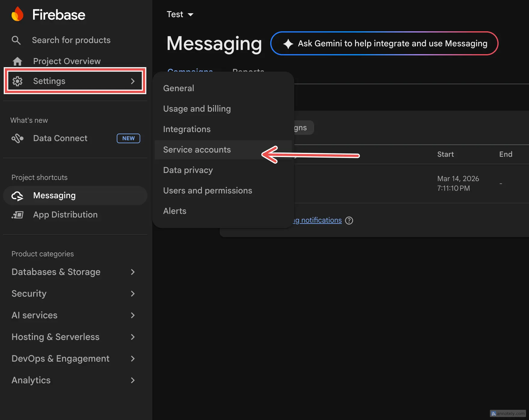Image resolution: width=529 pixels, height=420 pixels.
Task: Click the Gemini sparkle icon
Action: click(288, 43)
